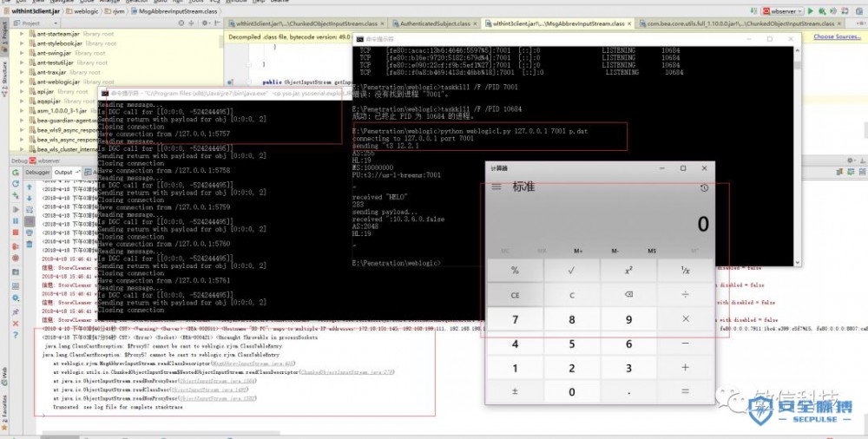Viewport: 868px width, 439px height.
Task: Click the green Run button for wbserver
Action: 811,11
